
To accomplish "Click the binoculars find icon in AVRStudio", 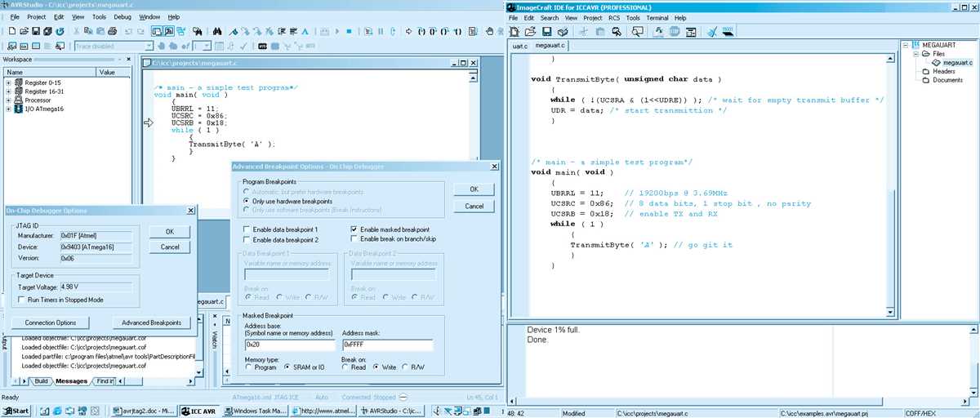I will point(217,31).
